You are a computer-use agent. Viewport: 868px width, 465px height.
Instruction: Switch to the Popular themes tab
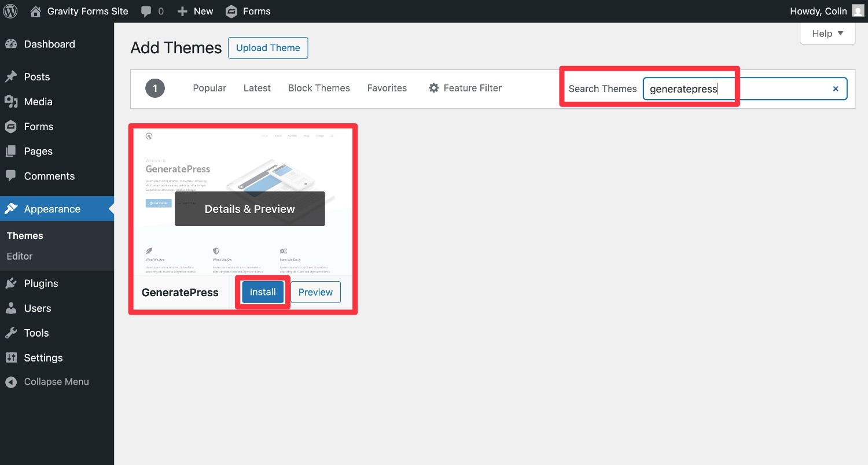point(209,88)
